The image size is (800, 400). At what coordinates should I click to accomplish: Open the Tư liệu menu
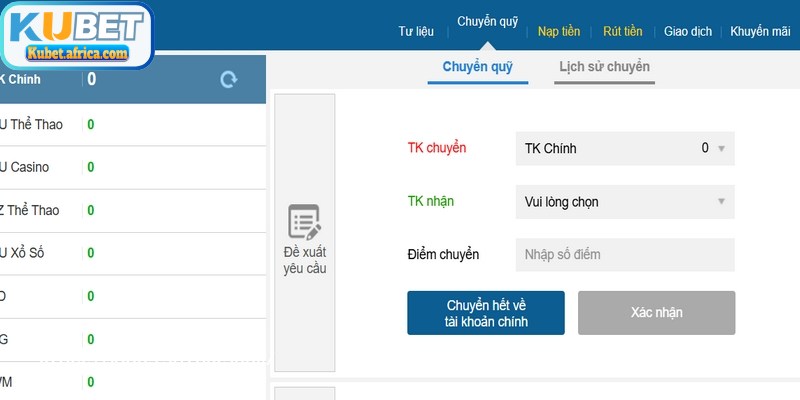point(416,32)
